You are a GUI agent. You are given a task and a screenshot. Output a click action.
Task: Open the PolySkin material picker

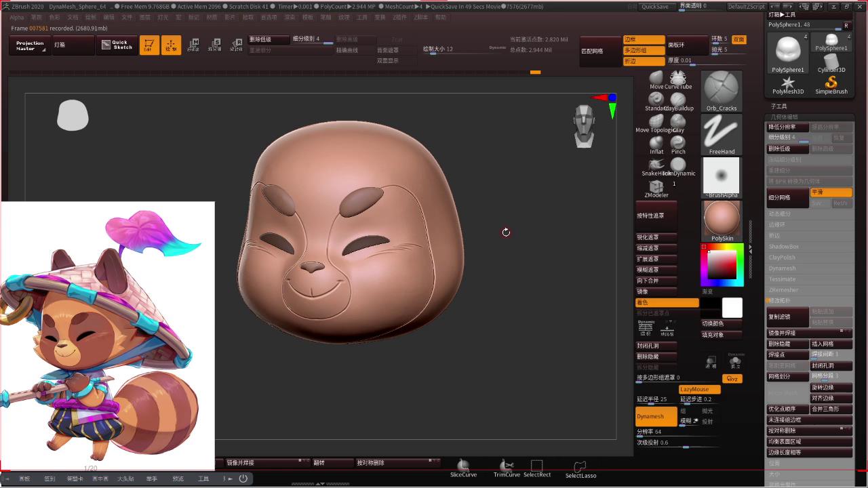pos(721,221)
